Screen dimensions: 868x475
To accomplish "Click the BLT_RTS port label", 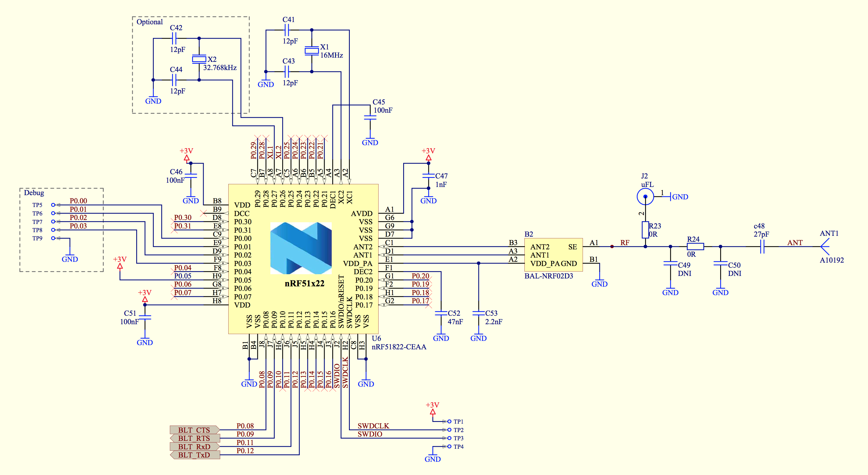I will coord(195,438).
